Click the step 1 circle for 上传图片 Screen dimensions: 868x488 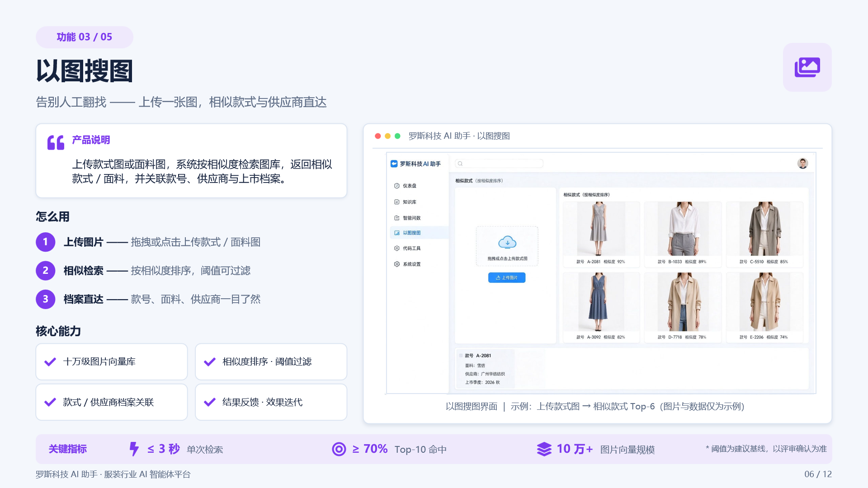pos(46,242)
